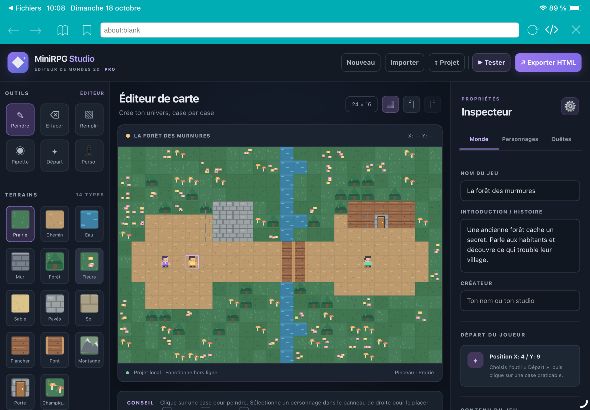Choose the Sol floor terrain tile

89,308
